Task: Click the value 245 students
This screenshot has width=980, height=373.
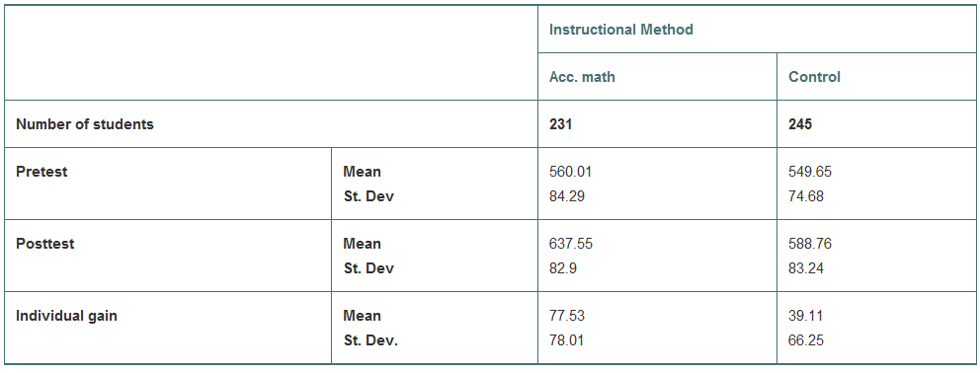Action: (800, 124)
